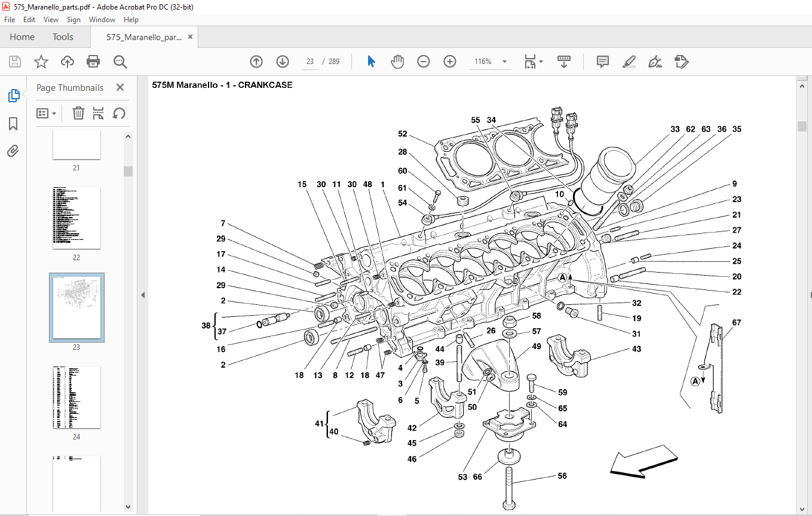812x516 pixels.
Task: Zoom in with the plus icon
Action: click(450, 62)
